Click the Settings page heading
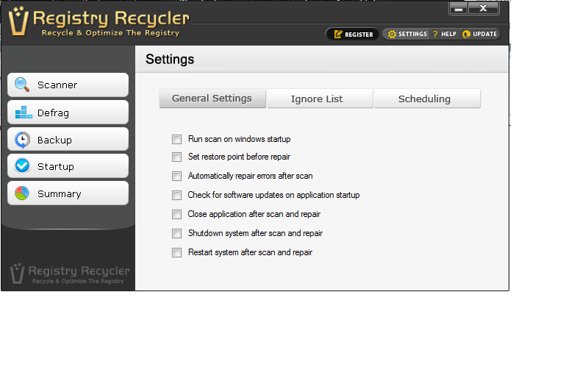 [x=170, y=60]
